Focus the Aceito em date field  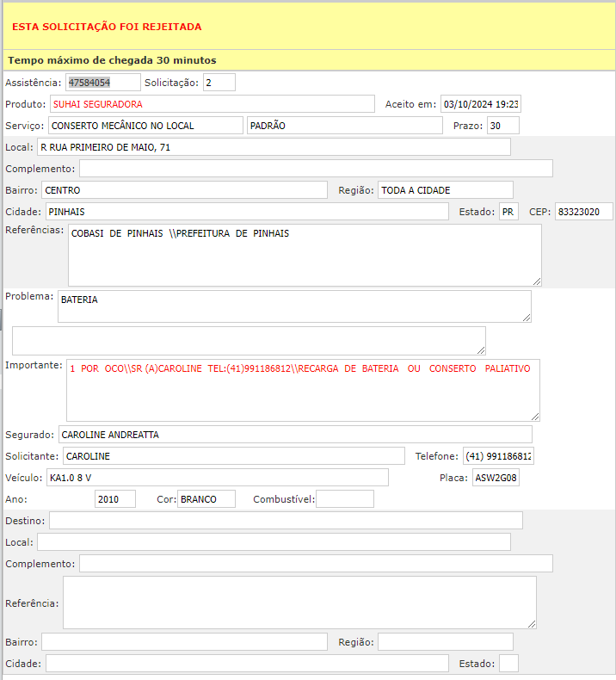[480, 104]
